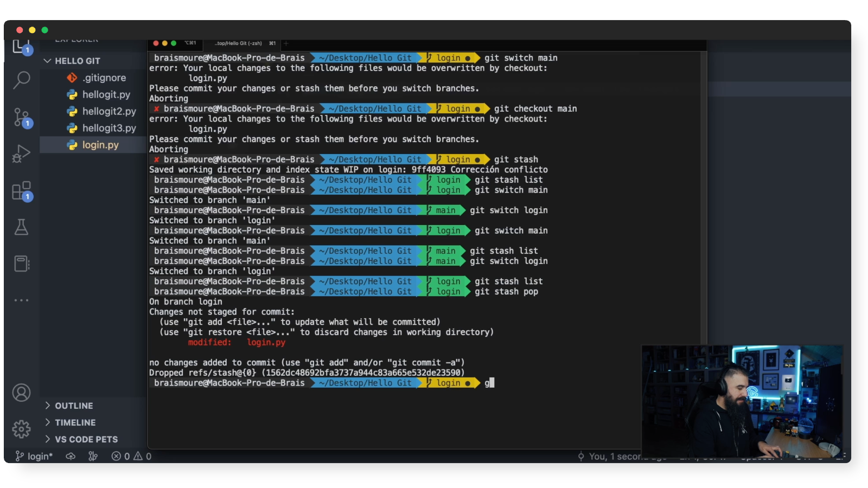
Task: Show additional views via ellipsis icon
Action: (22, 300)
